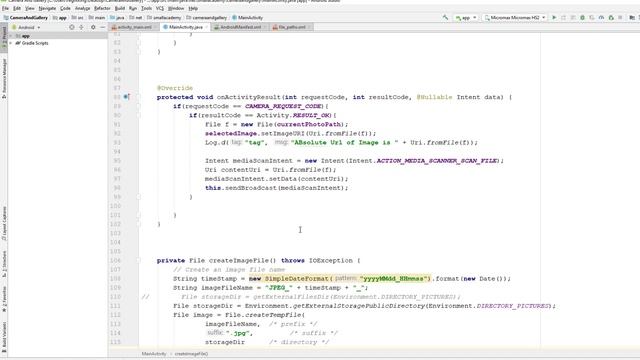Open the Micromax device selector dropdown

point(515,18)
